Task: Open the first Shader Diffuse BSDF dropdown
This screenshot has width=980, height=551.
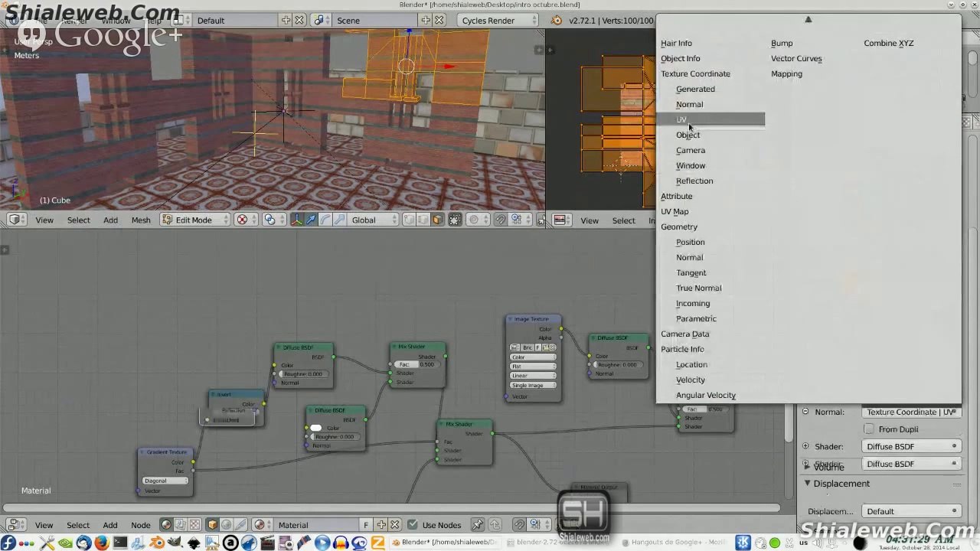Action: (x=911, y=446)
